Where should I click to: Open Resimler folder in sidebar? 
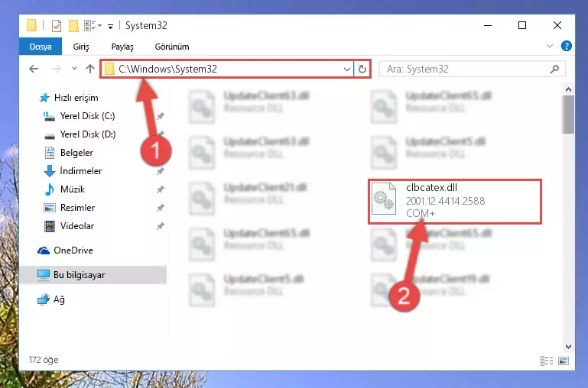(x=77, y=208)
